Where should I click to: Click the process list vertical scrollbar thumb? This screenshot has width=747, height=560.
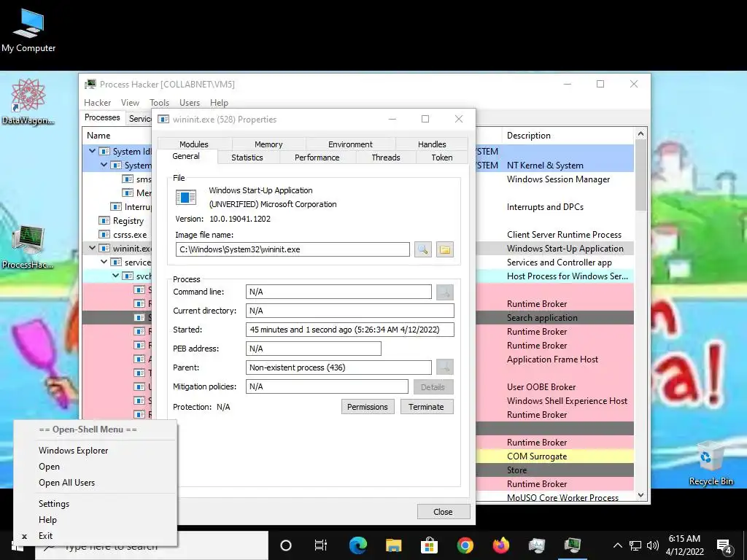pyautogui.click(x=640, y=175)
